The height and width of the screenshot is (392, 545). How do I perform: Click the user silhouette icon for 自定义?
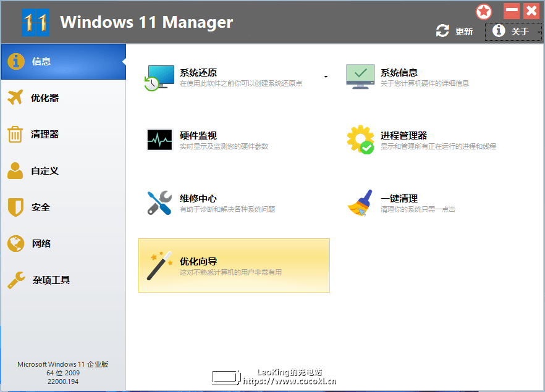[x=15, y=170]
